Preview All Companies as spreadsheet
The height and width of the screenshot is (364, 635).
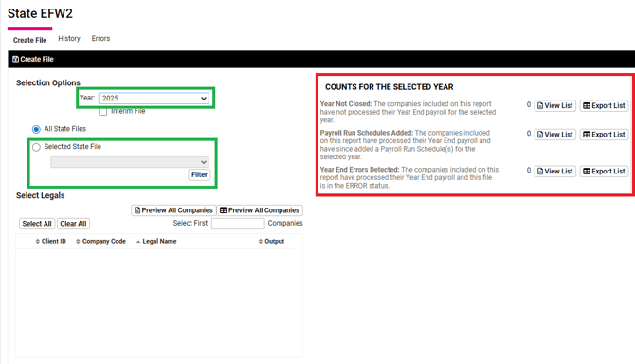pos(260,210)
